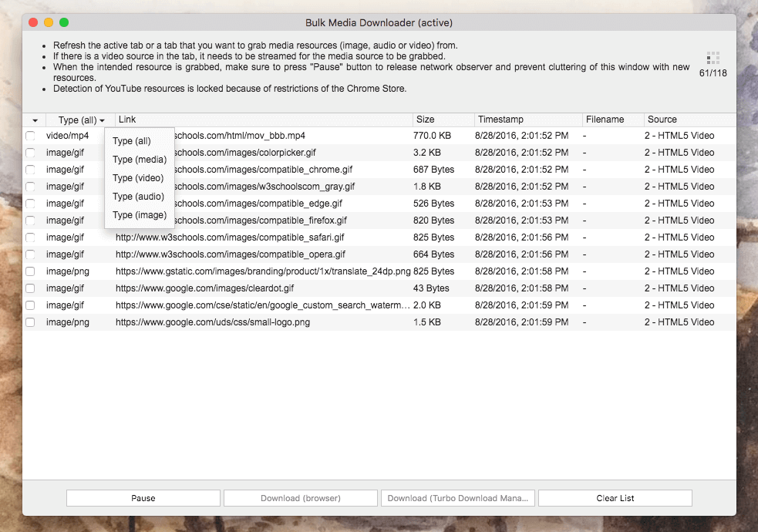
Task: Minimize window with the yellow button
Action: (x=49, y=22)
